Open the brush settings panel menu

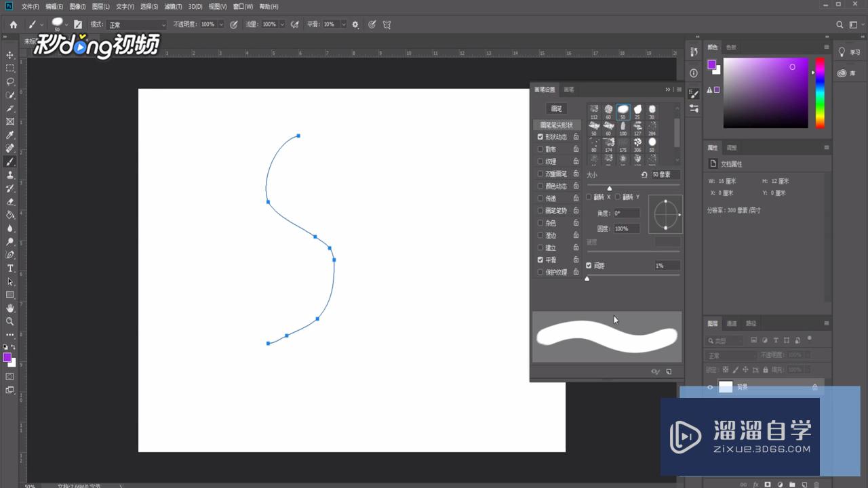(679, 89)
